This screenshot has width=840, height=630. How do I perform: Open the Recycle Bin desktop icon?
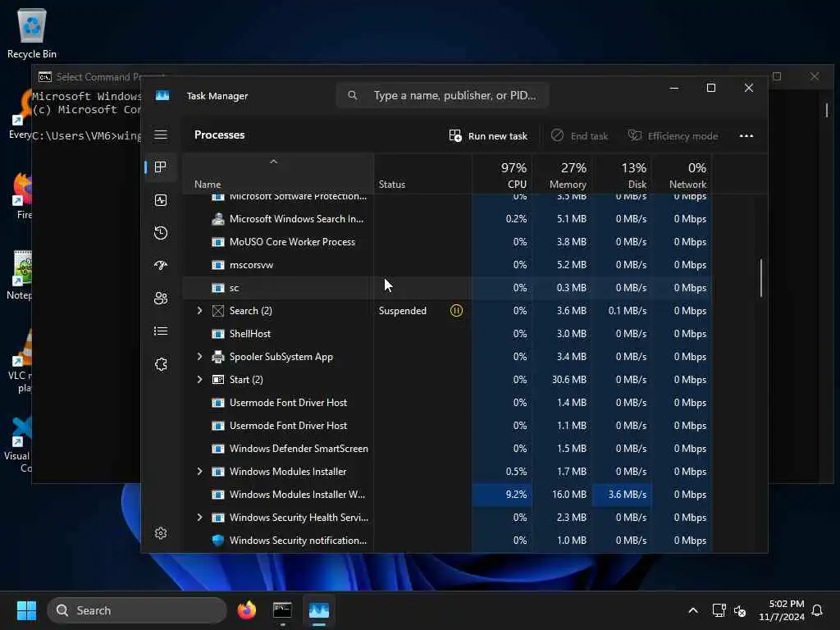click(x=32, y=34)
